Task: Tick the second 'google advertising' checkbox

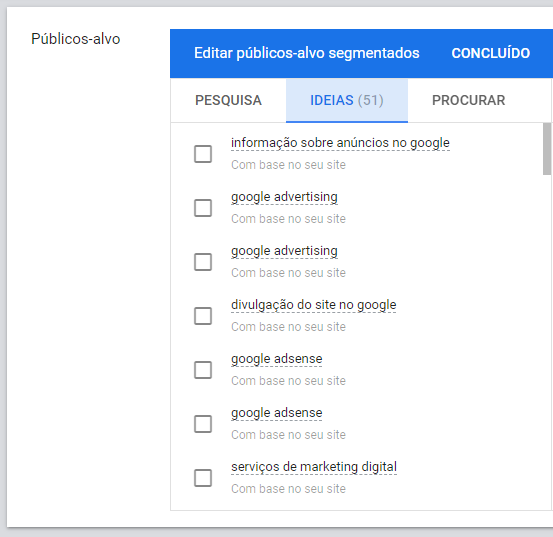Action: [x=203, y=262]
